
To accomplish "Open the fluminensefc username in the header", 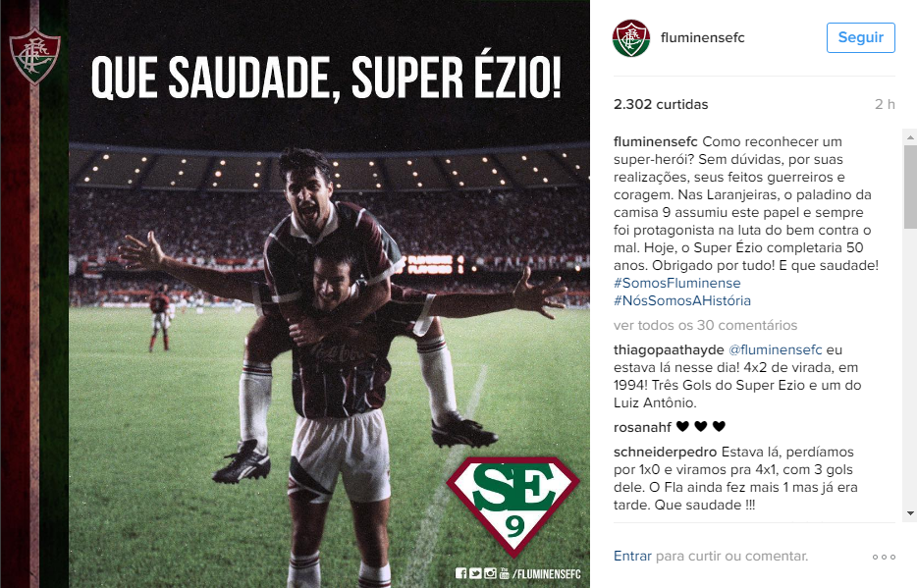I will pyautogui.click(x=702, y=37).
